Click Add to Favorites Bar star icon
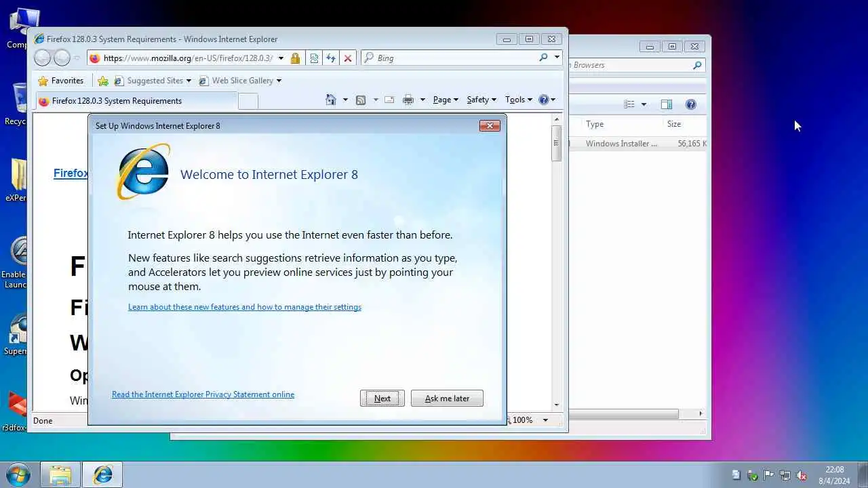 [x=103, y=81]
